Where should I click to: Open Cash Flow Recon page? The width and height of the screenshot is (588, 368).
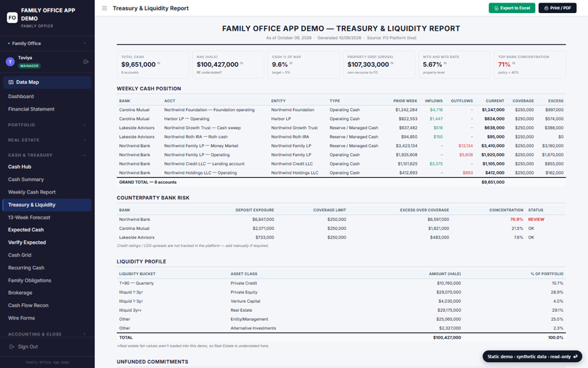(x=28, y=305)
